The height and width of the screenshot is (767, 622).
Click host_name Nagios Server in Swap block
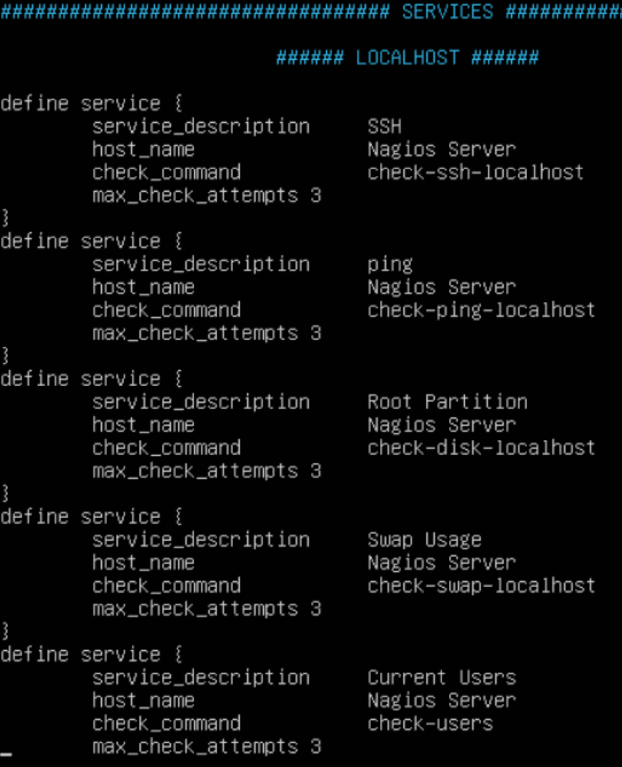[442, 563]
